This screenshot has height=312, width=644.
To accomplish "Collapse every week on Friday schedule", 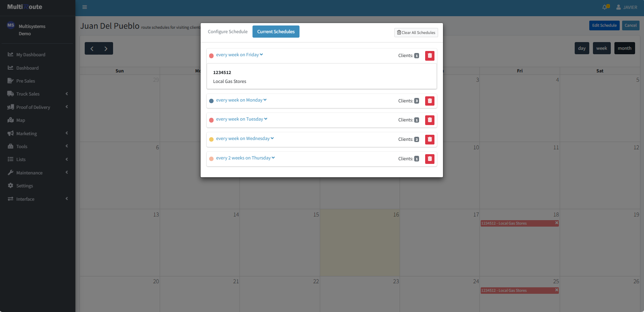I will (239, 55).
